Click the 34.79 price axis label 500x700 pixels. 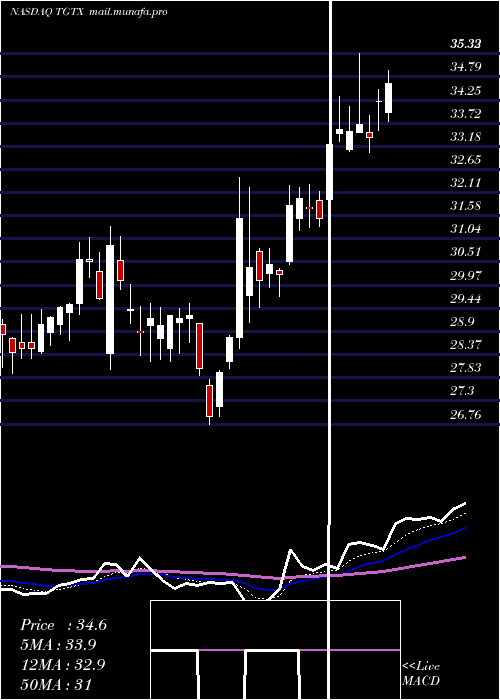pos(466,67)
